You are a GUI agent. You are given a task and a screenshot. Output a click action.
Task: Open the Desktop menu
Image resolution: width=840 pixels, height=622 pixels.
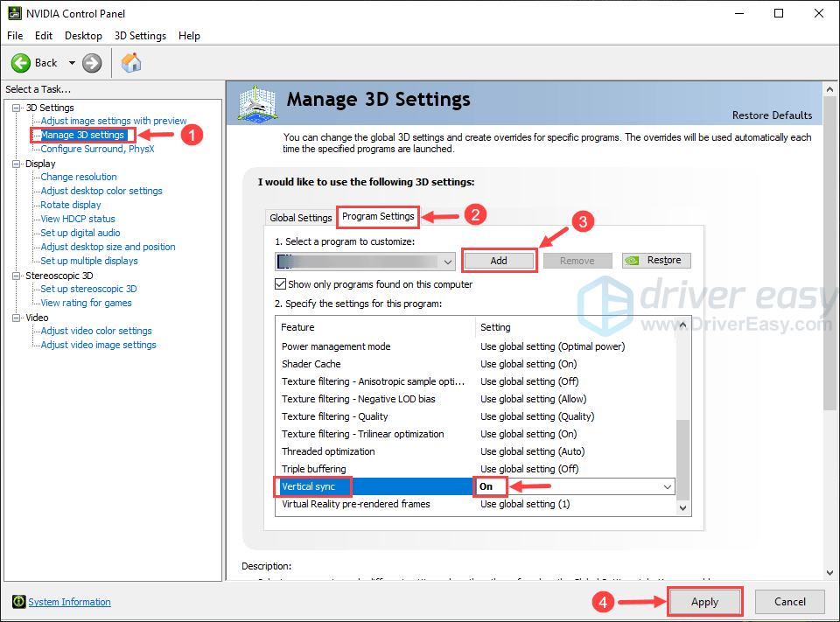pos(83,35)
